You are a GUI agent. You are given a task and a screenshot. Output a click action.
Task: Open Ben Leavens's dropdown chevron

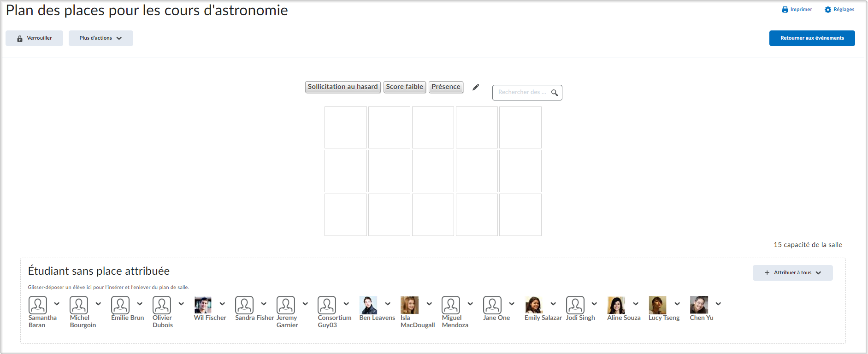pos(388,304)
